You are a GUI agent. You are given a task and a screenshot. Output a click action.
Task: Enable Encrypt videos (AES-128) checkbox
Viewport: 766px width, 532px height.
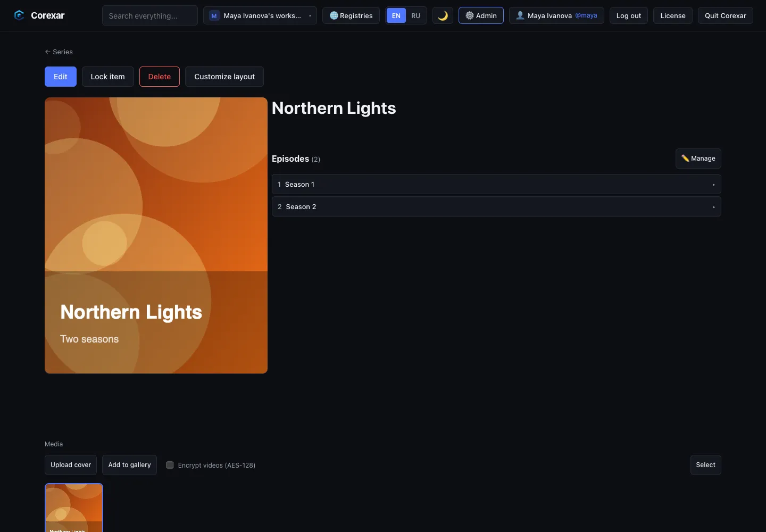[170, 465]
